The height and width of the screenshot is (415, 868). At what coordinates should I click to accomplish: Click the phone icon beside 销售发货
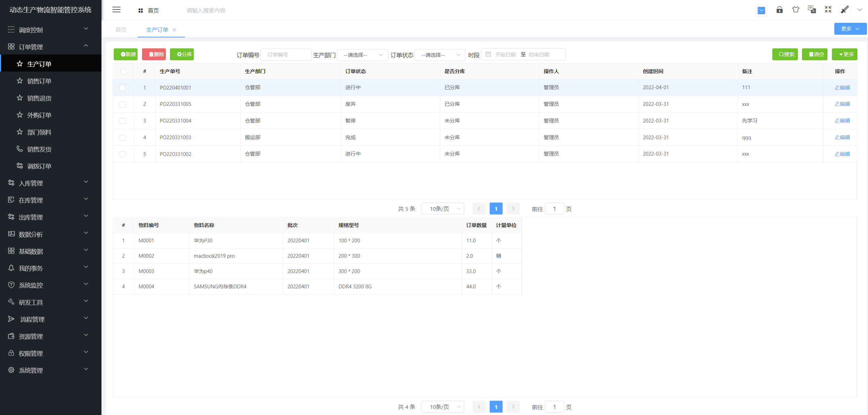click(20, 149)
